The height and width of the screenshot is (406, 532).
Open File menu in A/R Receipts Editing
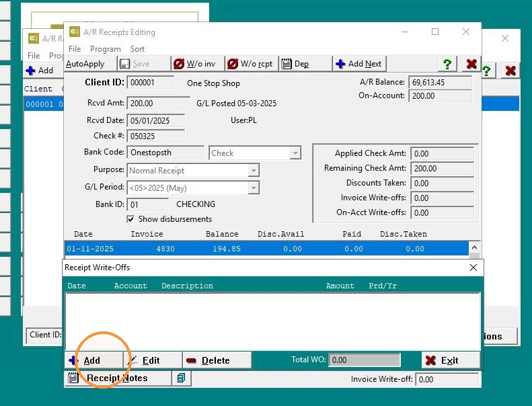click(x=75, y=49)
